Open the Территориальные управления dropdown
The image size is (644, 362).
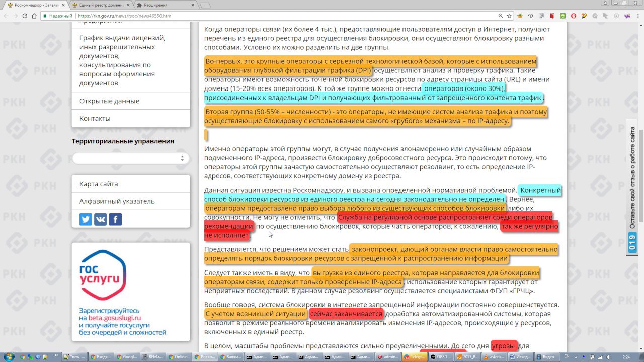tap(131, 158)
